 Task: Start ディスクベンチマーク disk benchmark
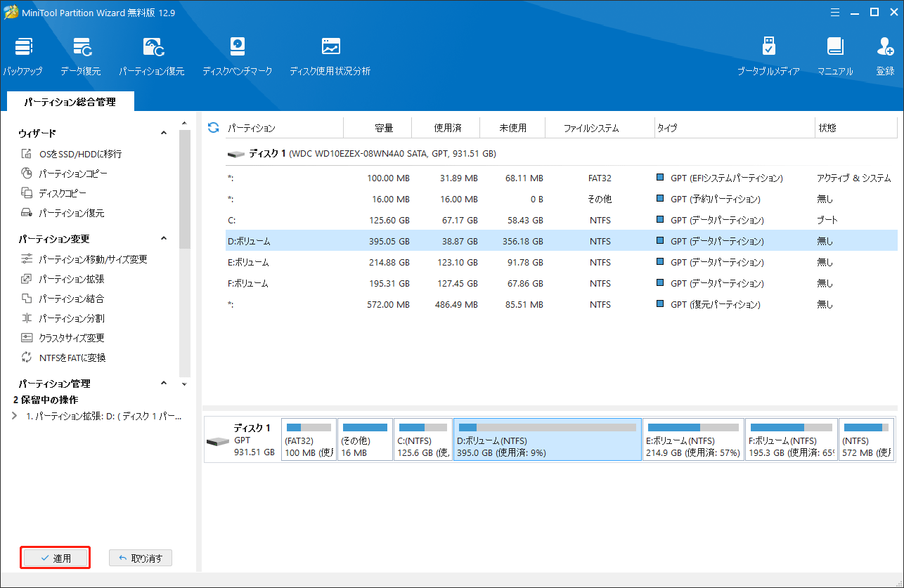(237, 56)
